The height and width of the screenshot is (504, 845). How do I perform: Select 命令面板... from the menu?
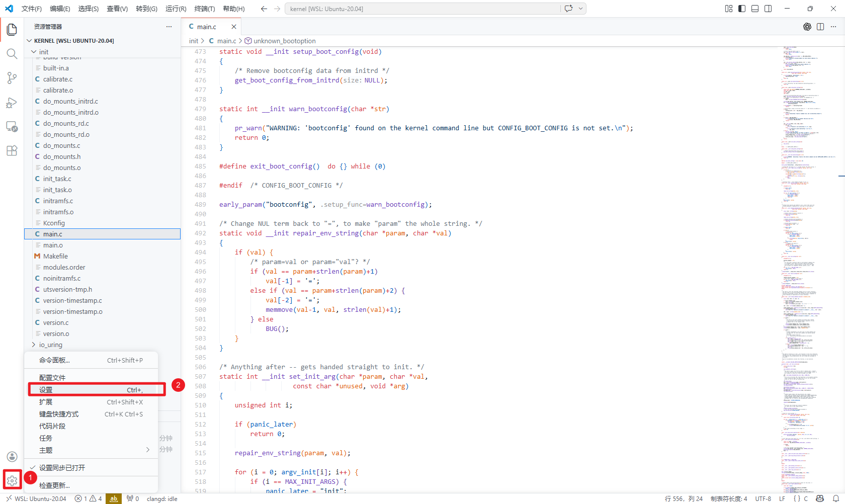pos(91,360)
